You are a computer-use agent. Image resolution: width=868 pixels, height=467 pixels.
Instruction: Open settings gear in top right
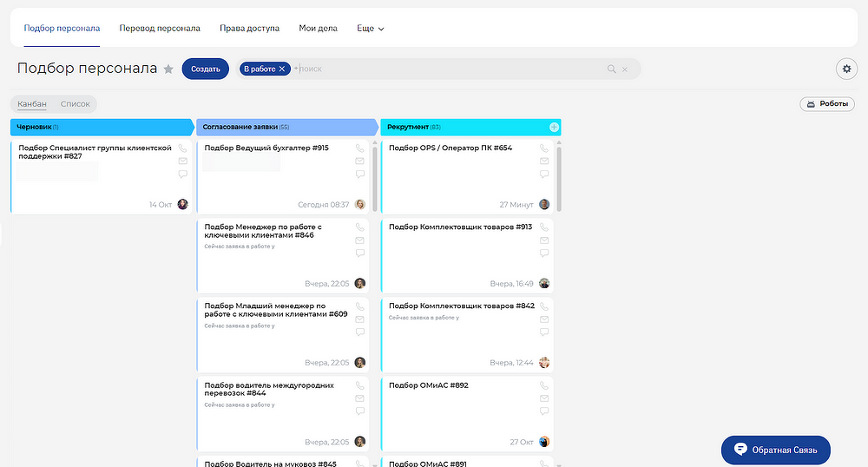pos(845,69)
